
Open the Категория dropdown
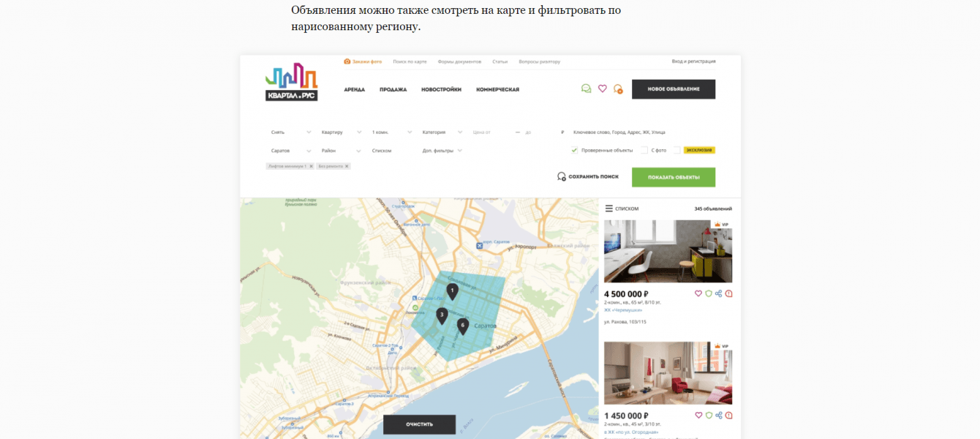[x=442, y=132]
